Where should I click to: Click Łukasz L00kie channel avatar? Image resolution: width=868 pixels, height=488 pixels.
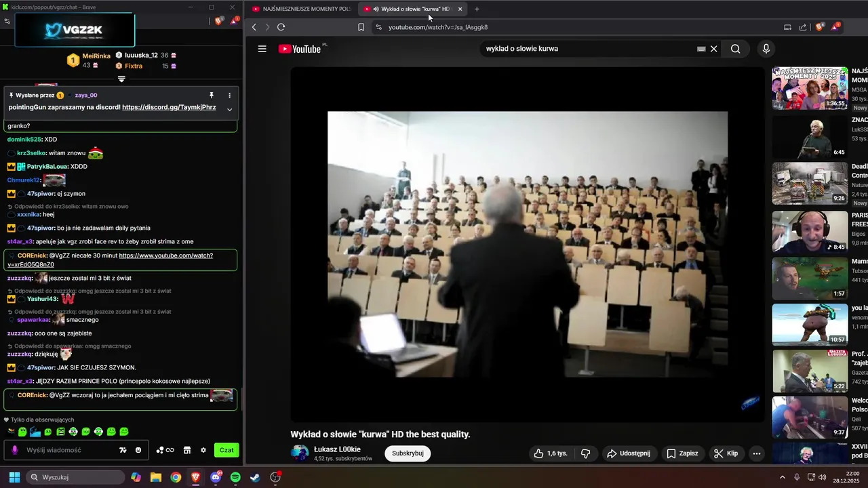[x=300, y=453]
